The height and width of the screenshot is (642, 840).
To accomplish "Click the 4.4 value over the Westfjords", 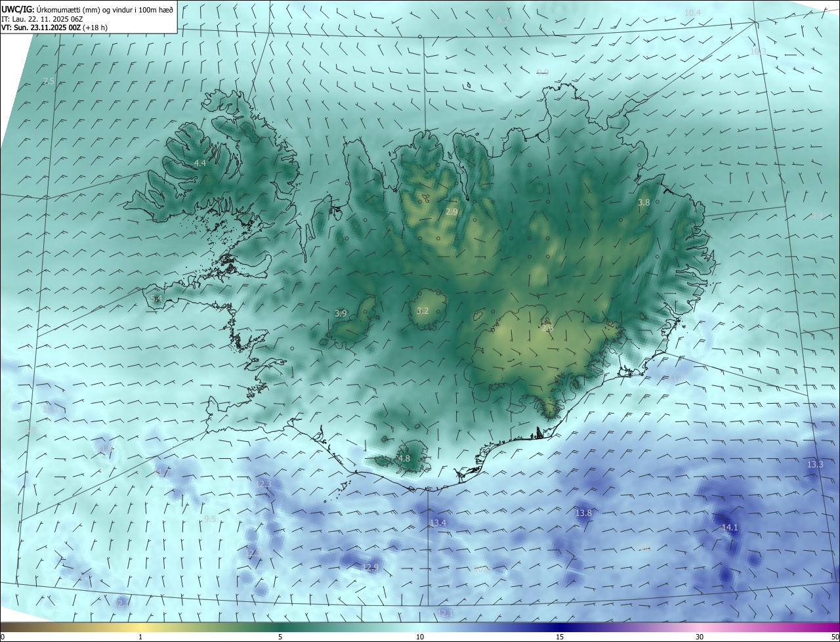I will click(x=200, y=163).
